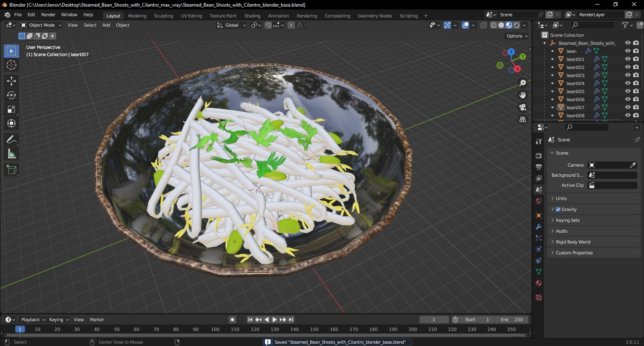Open the timeline Marker menu

click(97, 320)
